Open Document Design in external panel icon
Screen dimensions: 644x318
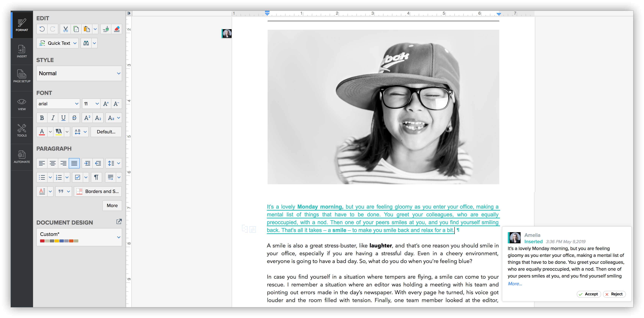(119, 222)
